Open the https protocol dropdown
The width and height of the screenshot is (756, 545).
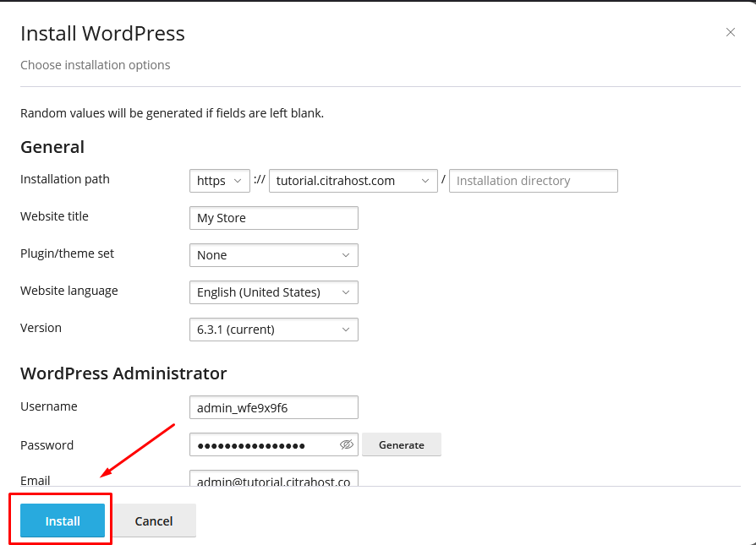click(x=219, y=181)
